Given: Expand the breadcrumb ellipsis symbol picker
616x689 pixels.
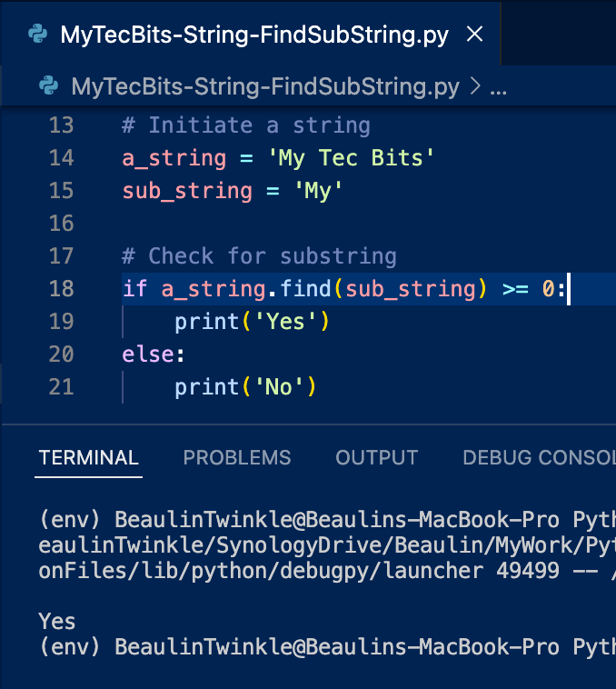Looking at the screenshot, I should pos(499,86).
